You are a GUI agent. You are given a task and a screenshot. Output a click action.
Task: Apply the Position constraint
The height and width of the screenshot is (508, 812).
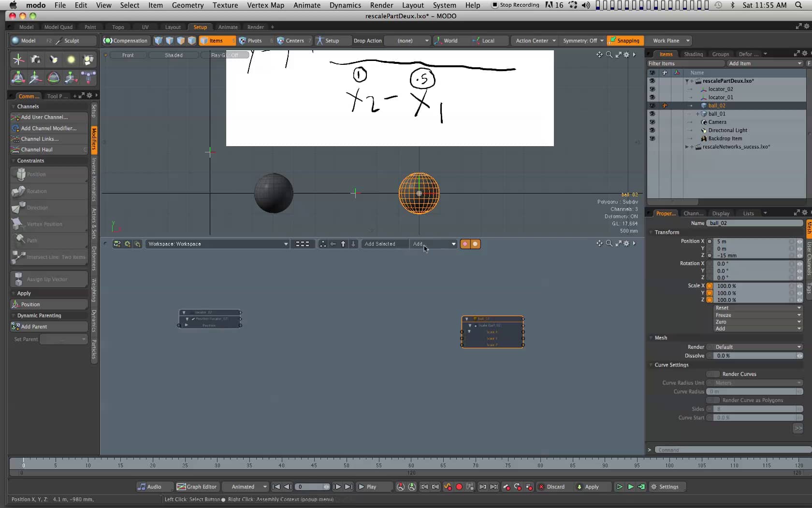[x=49, y=304]
